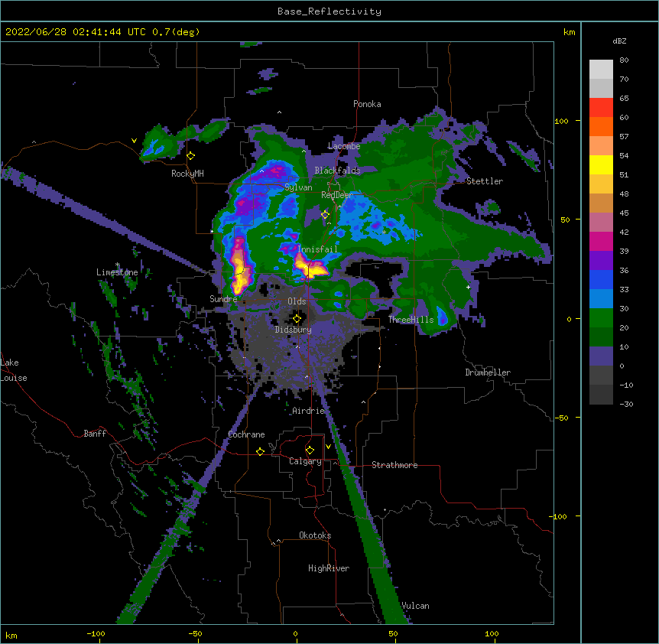Click the timestamp 2022/06/28 02:41:44 UTC
The image size is (659, 644).
(x=76, y=32)
